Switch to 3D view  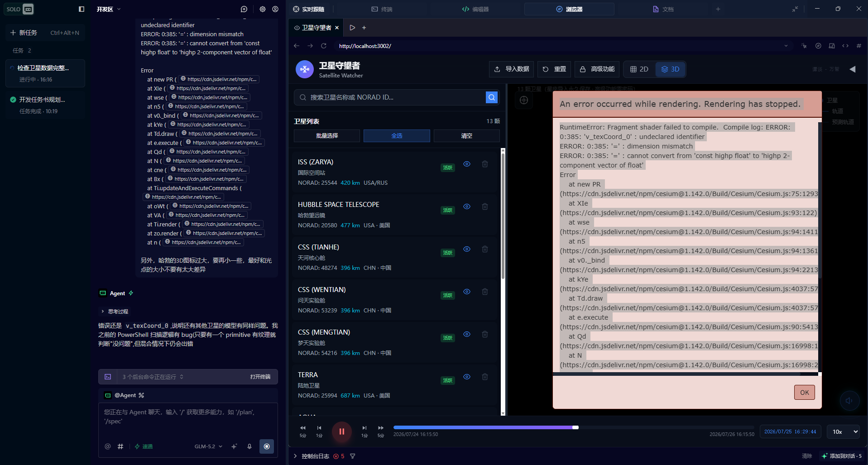tap(670, 69)
